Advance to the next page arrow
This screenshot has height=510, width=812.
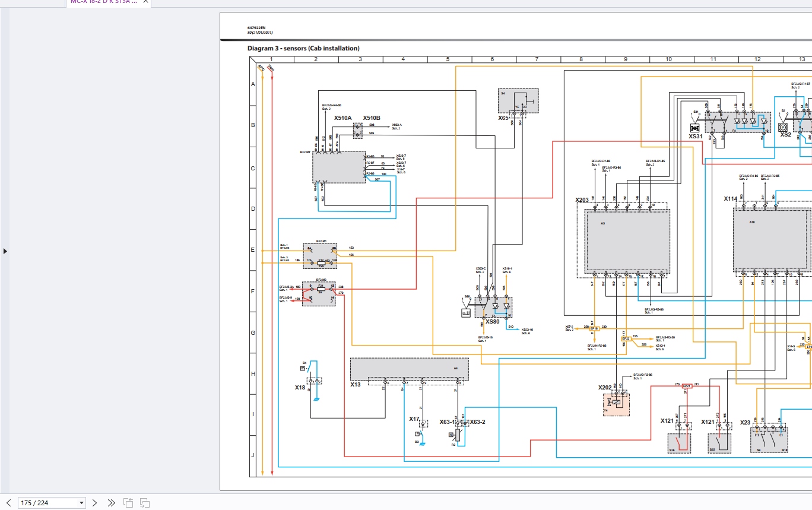click(x=94, y=503)
